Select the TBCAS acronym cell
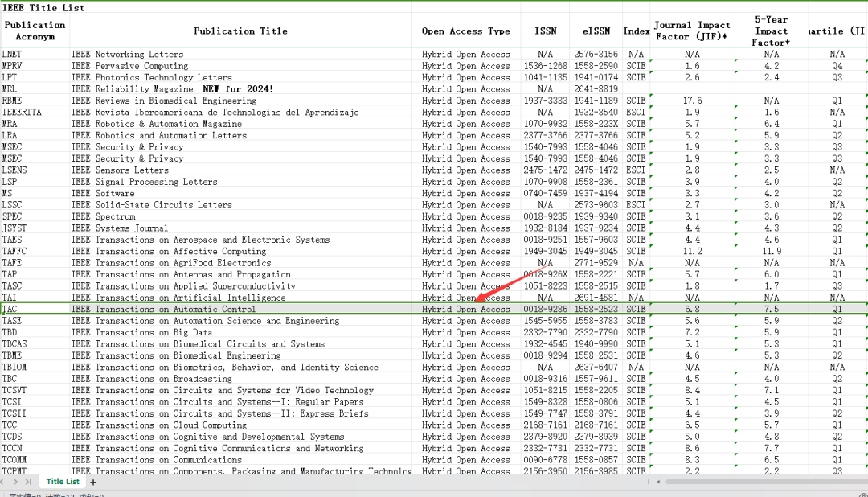The height and width of the screenshot is (497, 868). [x=35, y=344]
